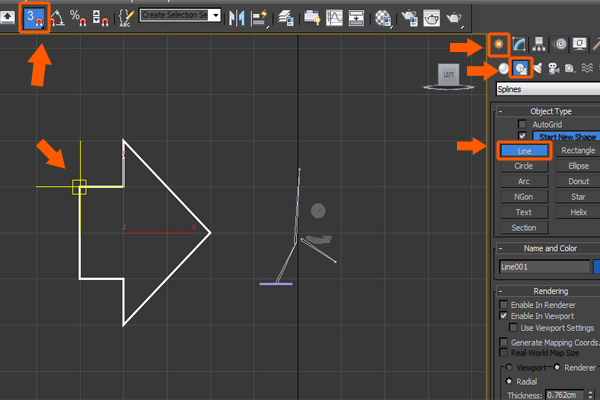The width and height of the screenshot is (600, 400).
Task: Select the Helpers category icon
Action: pos(570,69)
